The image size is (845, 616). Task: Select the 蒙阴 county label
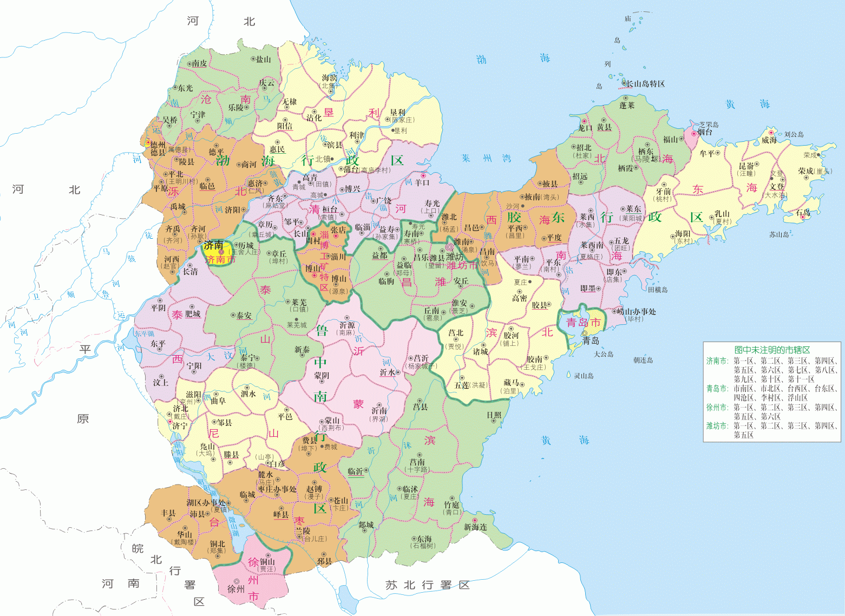point(322,376)
